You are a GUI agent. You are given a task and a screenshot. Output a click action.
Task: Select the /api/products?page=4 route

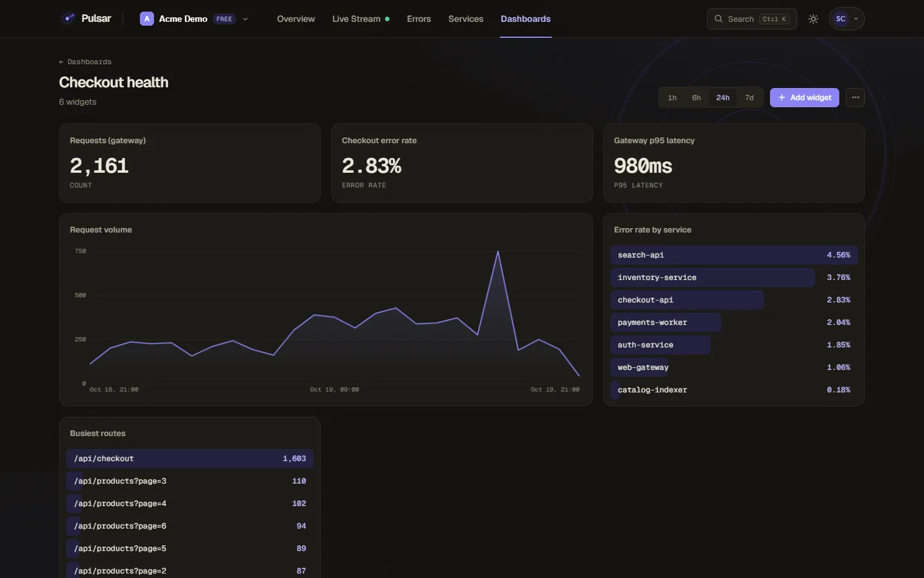click(x=189, y=504)
